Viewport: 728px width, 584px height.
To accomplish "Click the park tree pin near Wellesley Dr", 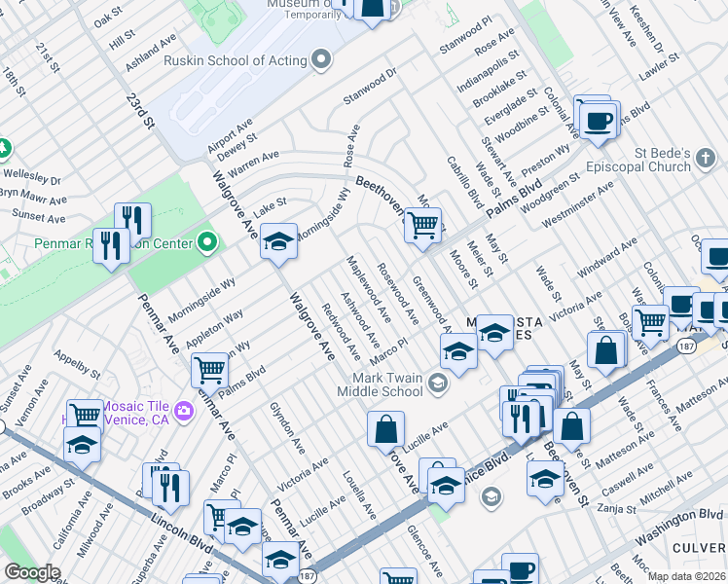I will coord(4,148).
